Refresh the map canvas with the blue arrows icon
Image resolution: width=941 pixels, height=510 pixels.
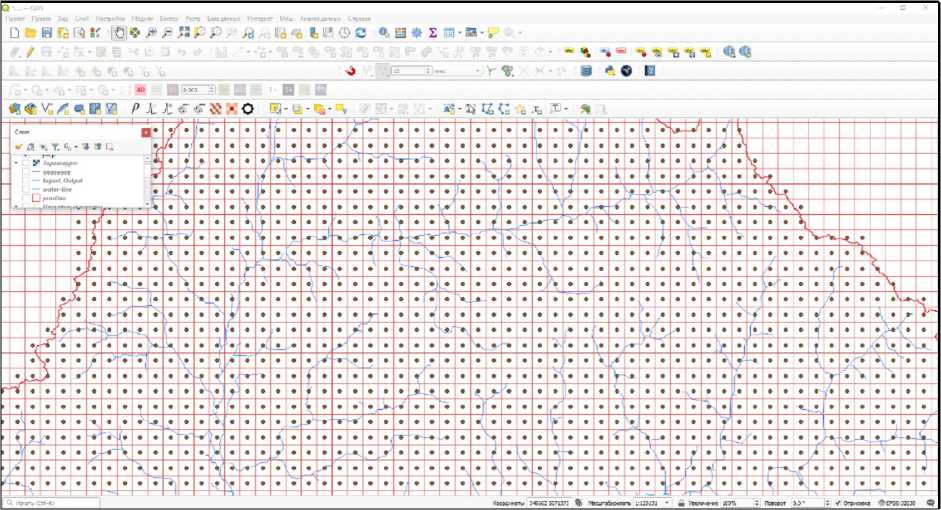tap(361, 33)
